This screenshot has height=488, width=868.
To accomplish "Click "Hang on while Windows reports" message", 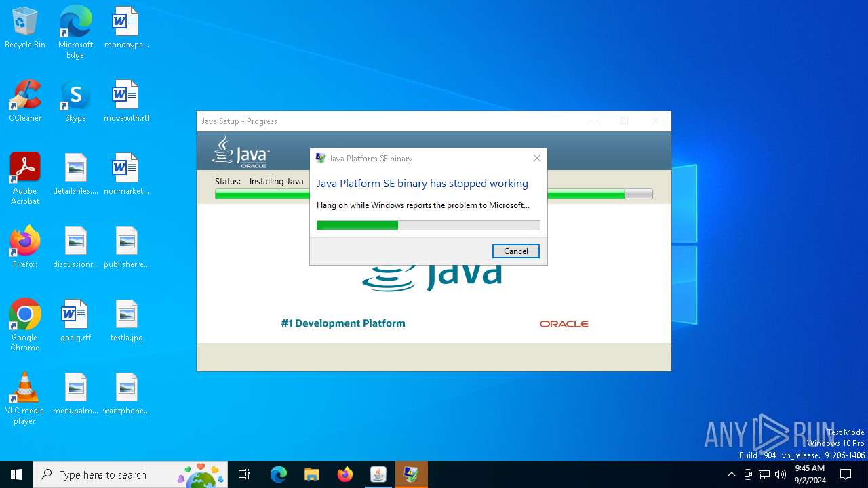I will tap(422, 205).
